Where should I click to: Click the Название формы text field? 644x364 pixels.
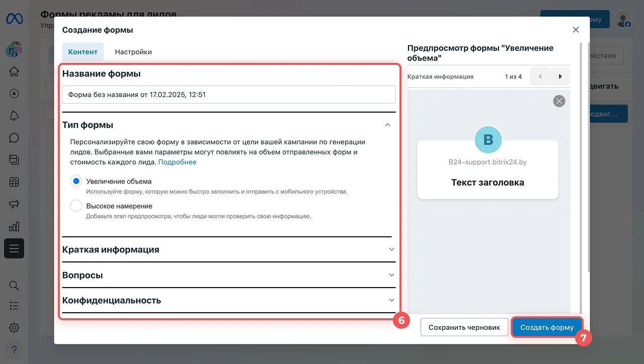[229, 95]
